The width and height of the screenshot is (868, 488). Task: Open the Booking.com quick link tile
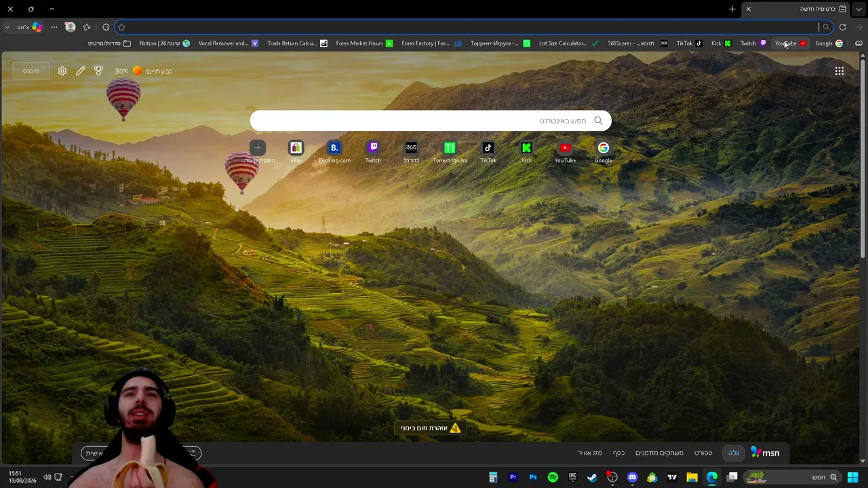tap(334, 152)
